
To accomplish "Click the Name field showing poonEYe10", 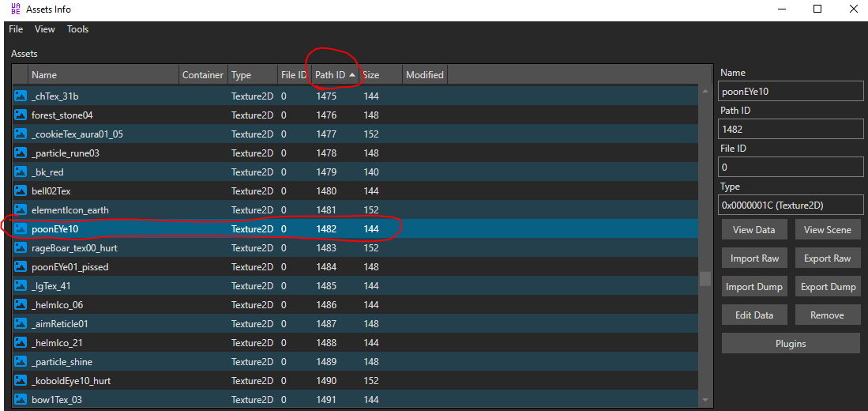I will (791, 92).
